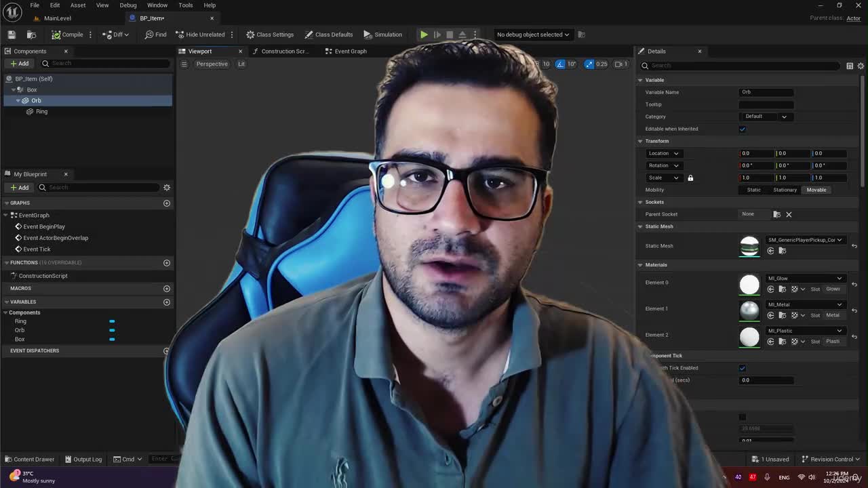Open Class Settings
This screenshot has width=868, height=488.
tap(270, 35)
